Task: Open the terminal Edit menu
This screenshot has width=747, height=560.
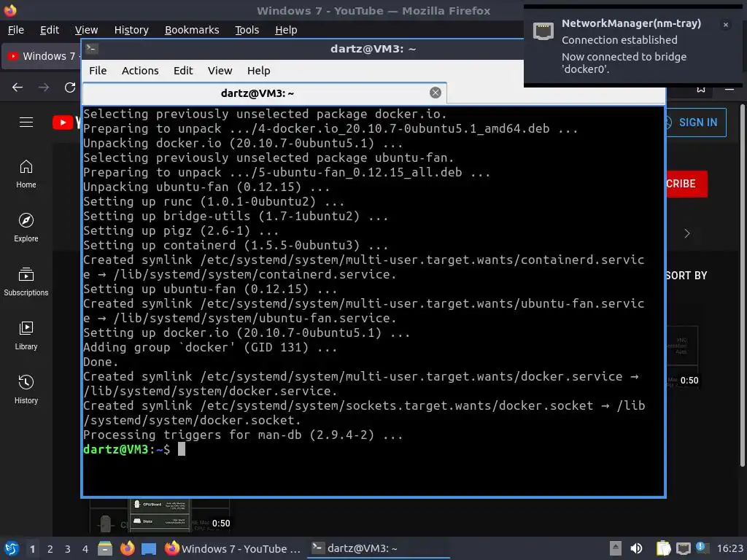Action: pos(183,71)
